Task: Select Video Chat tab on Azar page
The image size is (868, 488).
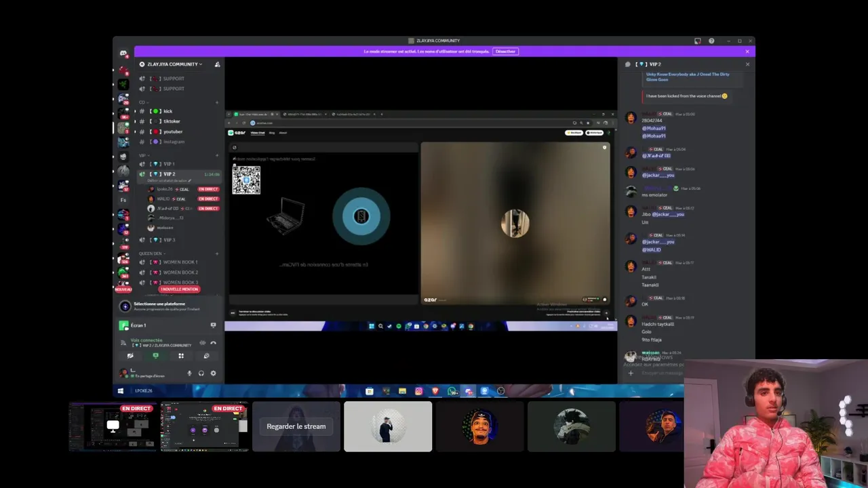Action: click(x=258, y=133)
